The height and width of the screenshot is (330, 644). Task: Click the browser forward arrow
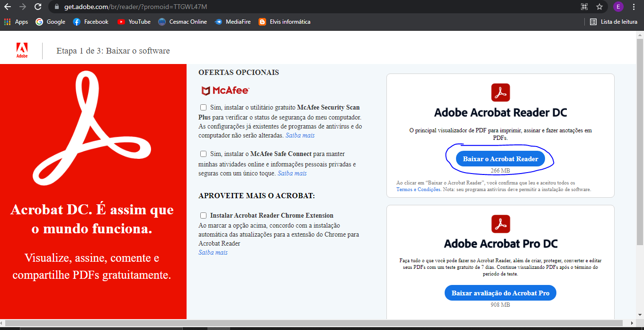click(22, 7)
